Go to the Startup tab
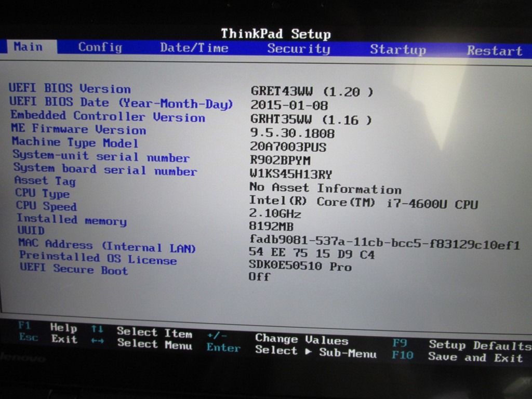This screenshot has width=532, height=399. click(x=397, y=50)
